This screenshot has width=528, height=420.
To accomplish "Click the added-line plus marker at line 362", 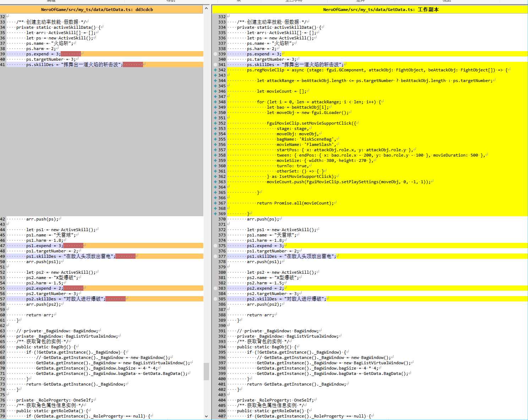I will click(x=215, y=176).
